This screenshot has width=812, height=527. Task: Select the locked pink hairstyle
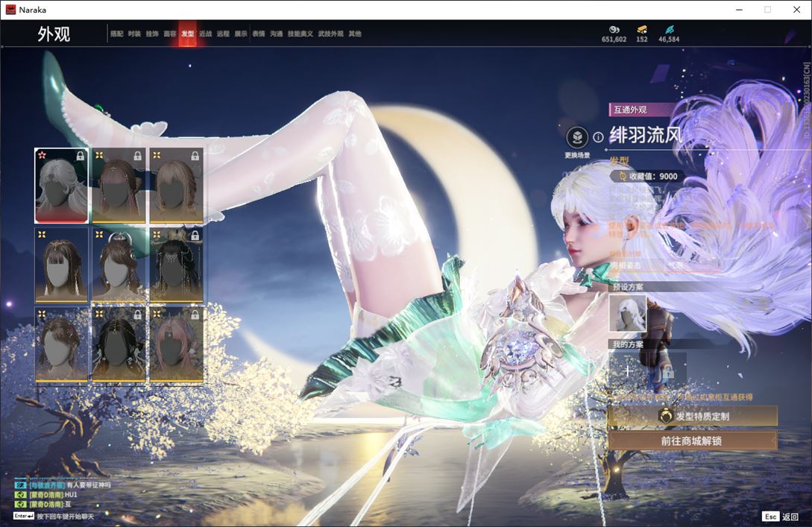coord(176,345)
